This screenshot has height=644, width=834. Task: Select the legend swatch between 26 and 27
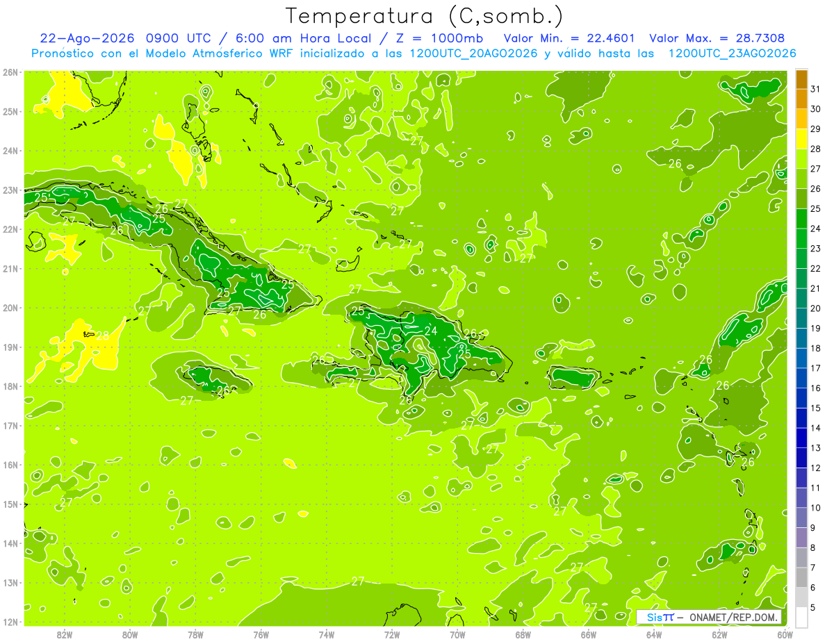[x=801, y=179]
